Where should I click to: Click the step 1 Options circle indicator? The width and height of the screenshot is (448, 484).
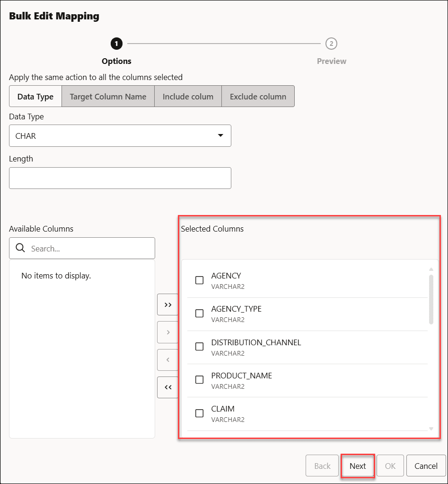click(116, 44)
